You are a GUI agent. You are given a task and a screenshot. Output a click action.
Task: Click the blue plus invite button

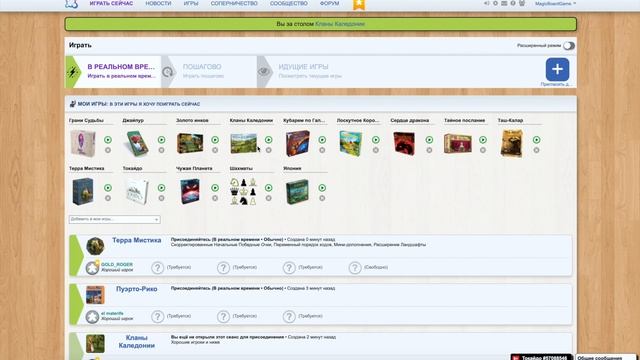pyautogui.click(x=557, y=69)
